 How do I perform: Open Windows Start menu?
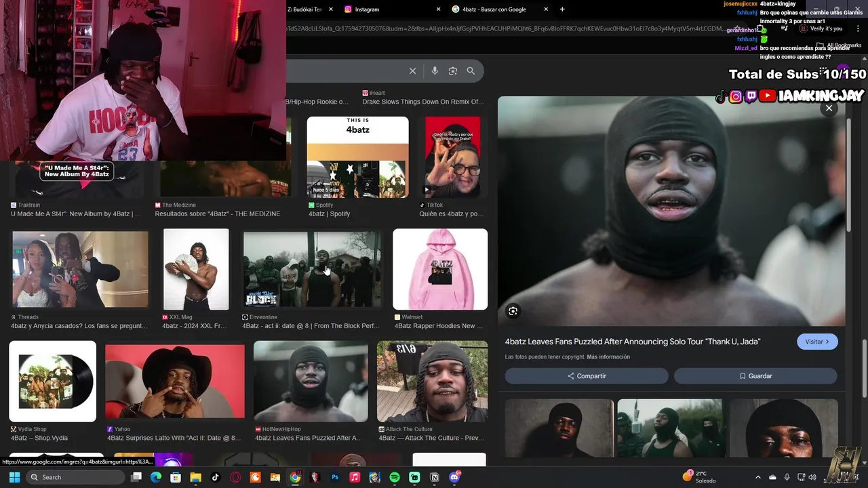[x=14, y=477]
